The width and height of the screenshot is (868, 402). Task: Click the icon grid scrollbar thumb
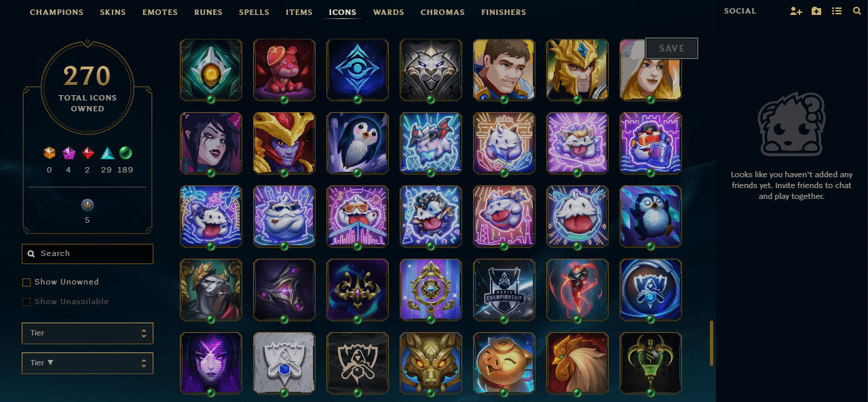click(711, 343)
